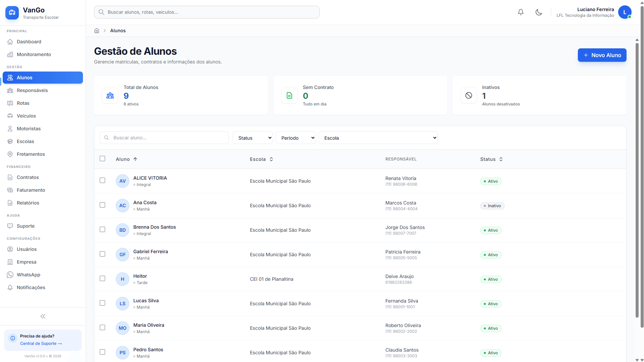Open the Central de Suporte link

coord(41,344)
